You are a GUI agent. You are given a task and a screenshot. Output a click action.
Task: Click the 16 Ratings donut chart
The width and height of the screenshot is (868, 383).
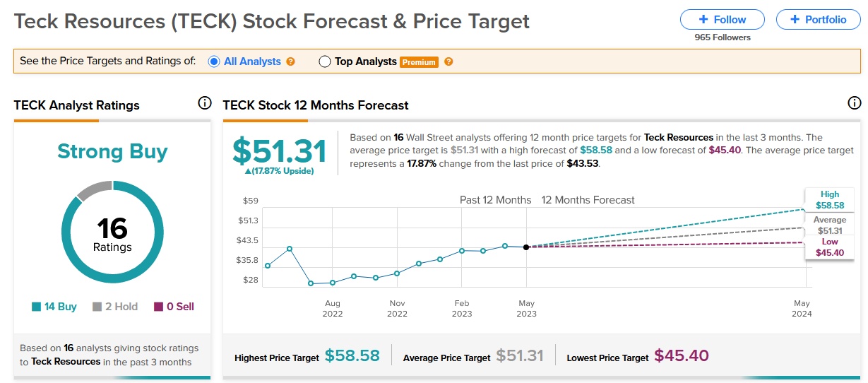tap(112, 232)
